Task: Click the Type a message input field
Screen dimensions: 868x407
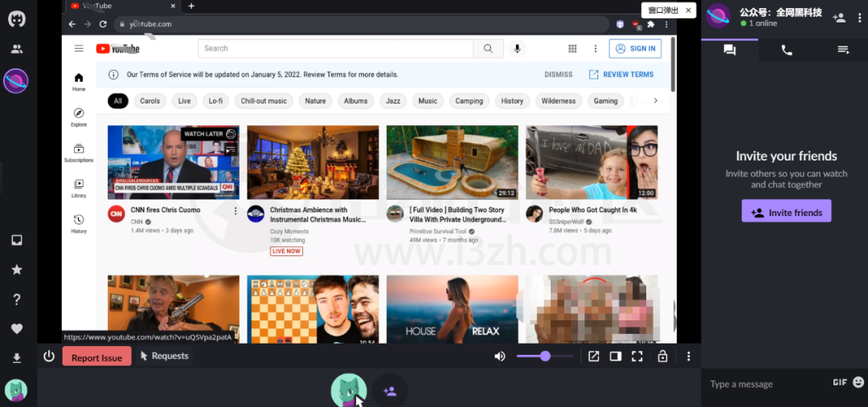Action: click(767, 384)
